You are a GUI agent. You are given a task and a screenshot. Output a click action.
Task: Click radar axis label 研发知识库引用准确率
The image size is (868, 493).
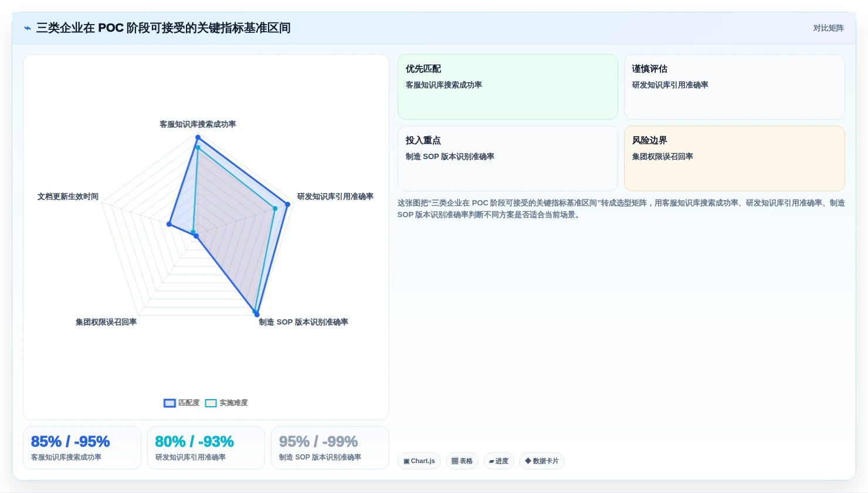tap(335, 197)
